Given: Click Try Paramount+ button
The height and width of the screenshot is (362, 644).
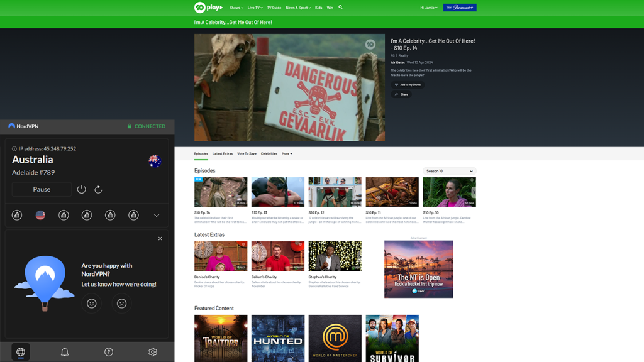Looking at the screenshot, I should pos(460,8).
